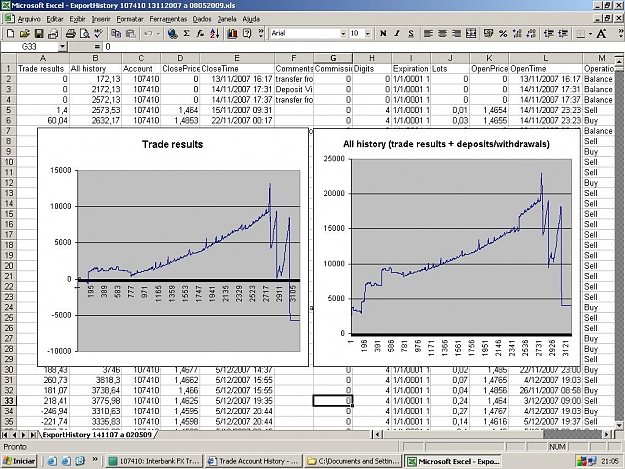Open the Paste Function (fx) dialog
This screenshot has height=469, width=625.
pos(200,34)
